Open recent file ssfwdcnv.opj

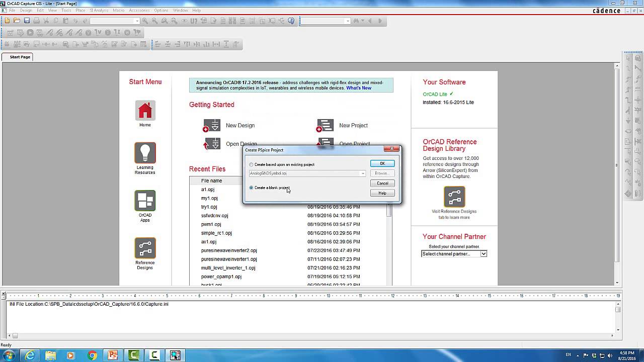click(x=214, y=216)
